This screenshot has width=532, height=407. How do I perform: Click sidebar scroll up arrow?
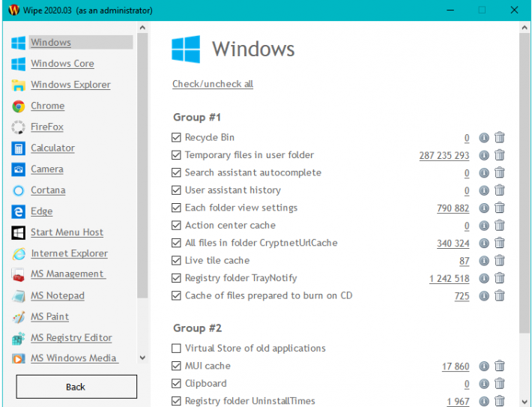142,28
